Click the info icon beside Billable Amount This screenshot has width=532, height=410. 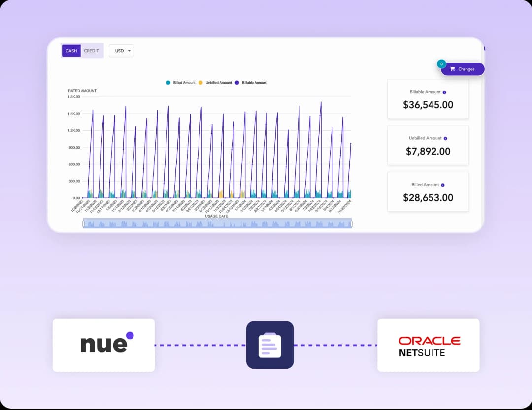pyautogui.click(x=444, y=92)
